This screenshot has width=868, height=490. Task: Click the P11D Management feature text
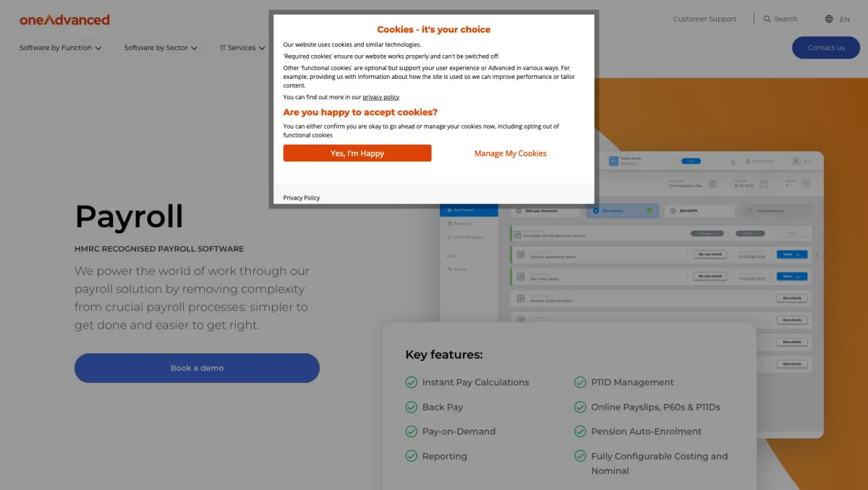coord(632,382)
